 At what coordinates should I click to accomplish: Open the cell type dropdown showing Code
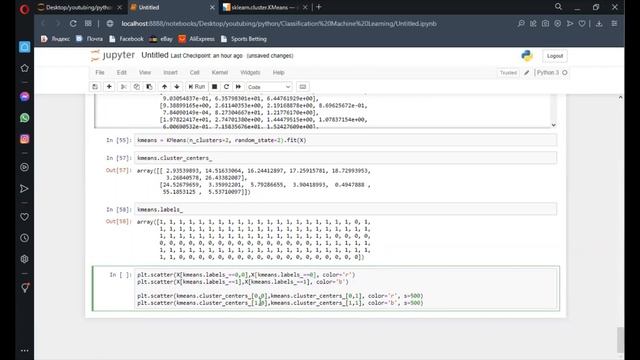coord(269,87)
